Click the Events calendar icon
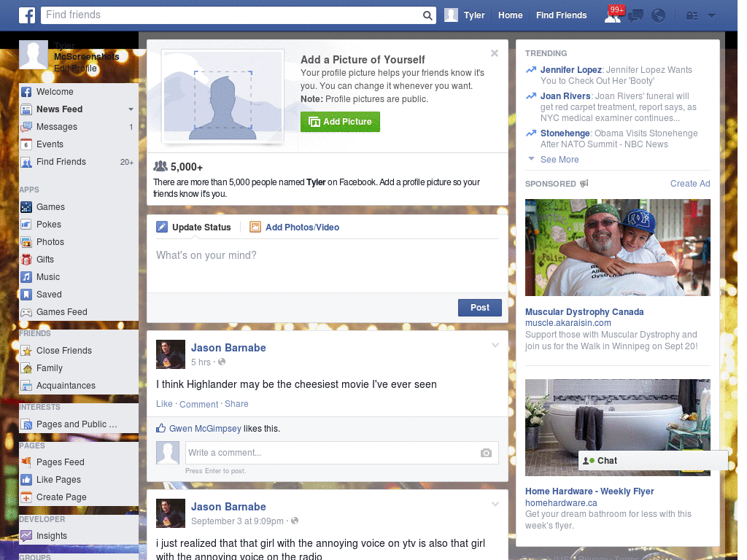The image size is (747, 560). (x=26, y=144)
